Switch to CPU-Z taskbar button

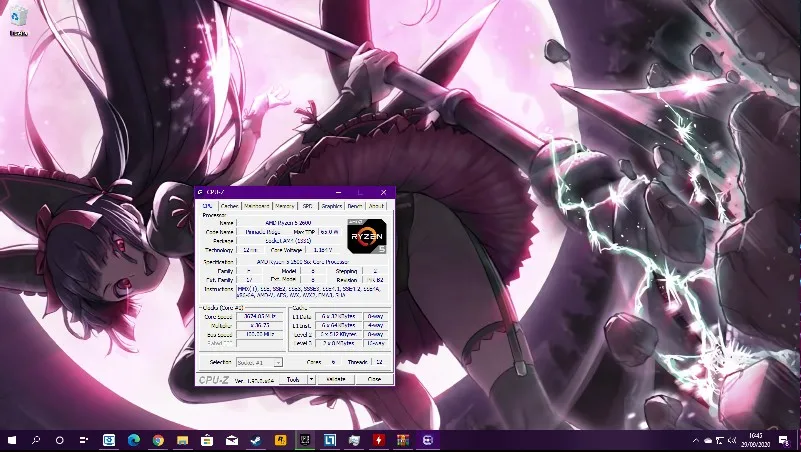pos(428,440)
